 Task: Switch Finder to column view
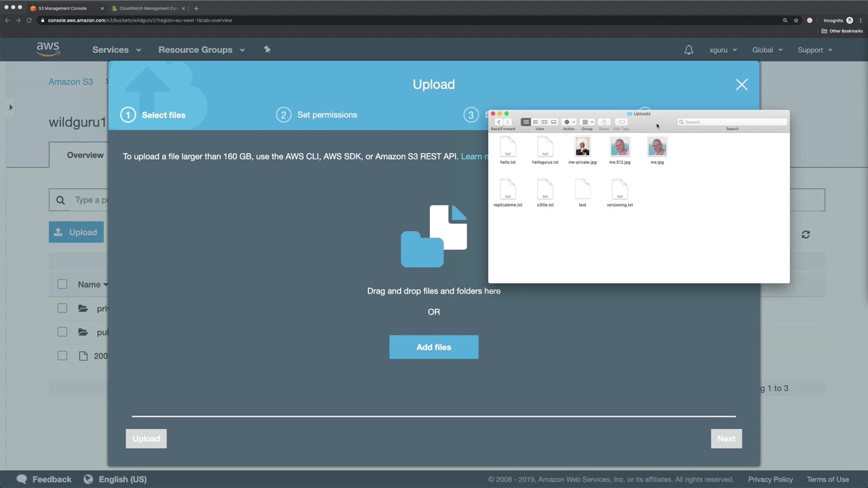[x=544, y=122]
